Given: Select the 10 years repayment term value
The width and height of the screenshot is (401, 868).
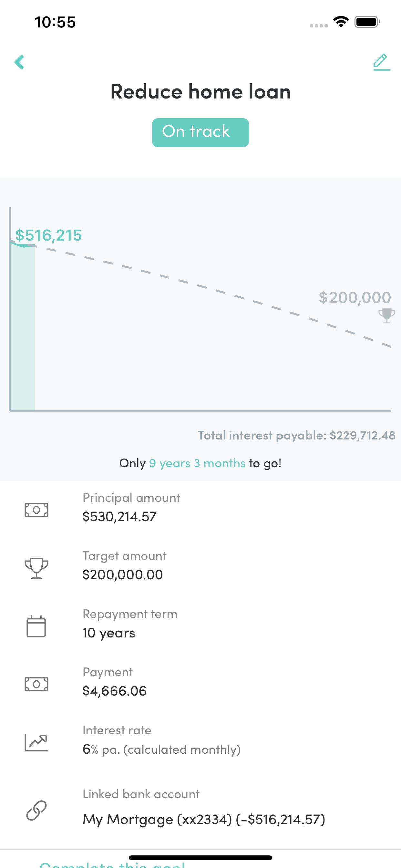Looking at the screenshot, I should tap(109, 633).
